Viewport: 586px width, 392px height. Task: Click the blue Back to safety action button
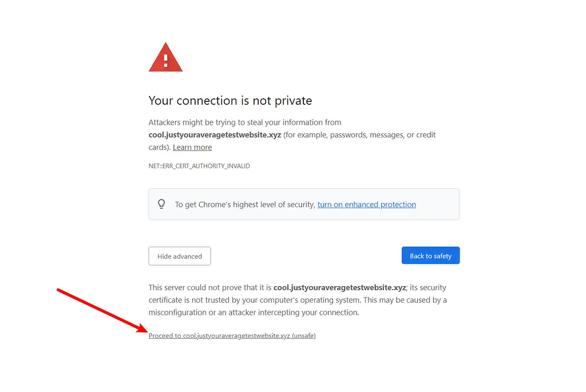click(x=430, y=255)
